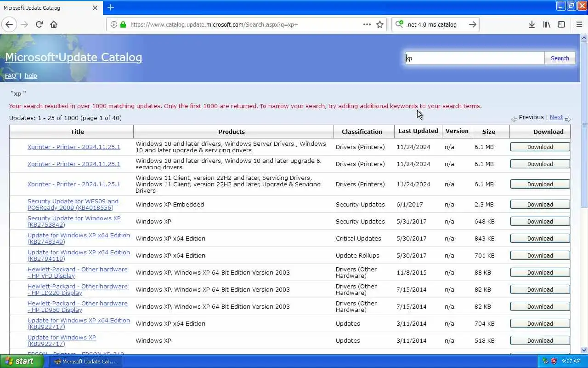Click the Next page arrow icon
588x368 pixels.
[x=568, y=119]
